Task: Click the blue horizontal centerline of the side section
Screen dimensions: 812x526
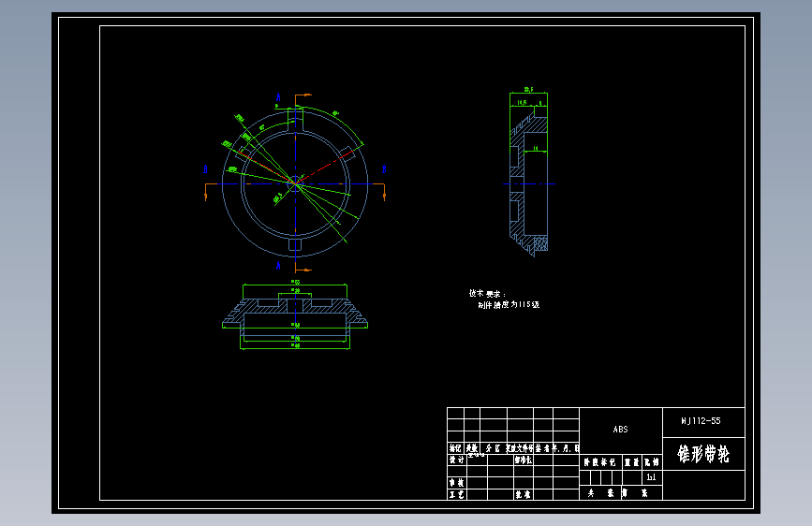Action: 529,183
